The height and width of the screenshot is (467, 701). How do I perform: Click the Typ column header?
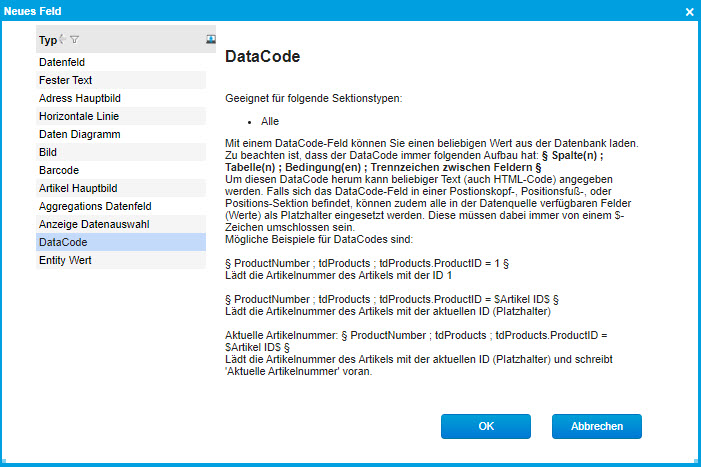(47, 40)
